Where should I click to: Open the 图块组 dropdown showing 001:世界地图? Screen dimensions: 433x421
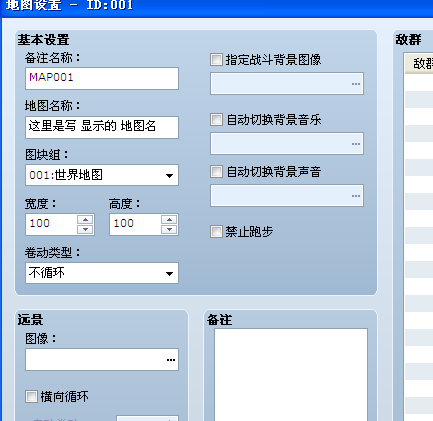coord(102,175)
